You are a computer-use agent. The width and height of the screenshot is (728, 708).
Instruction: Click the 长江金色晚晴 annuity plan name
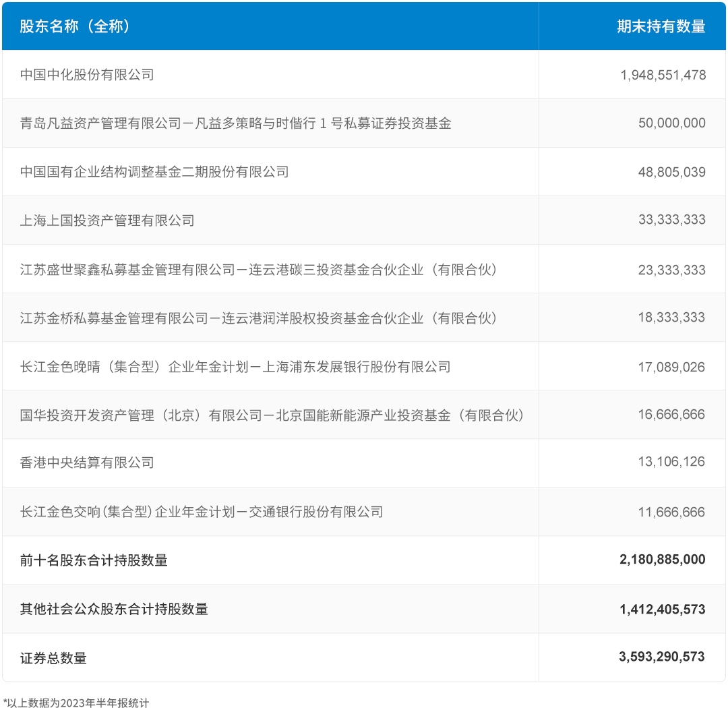coord(235,367)
